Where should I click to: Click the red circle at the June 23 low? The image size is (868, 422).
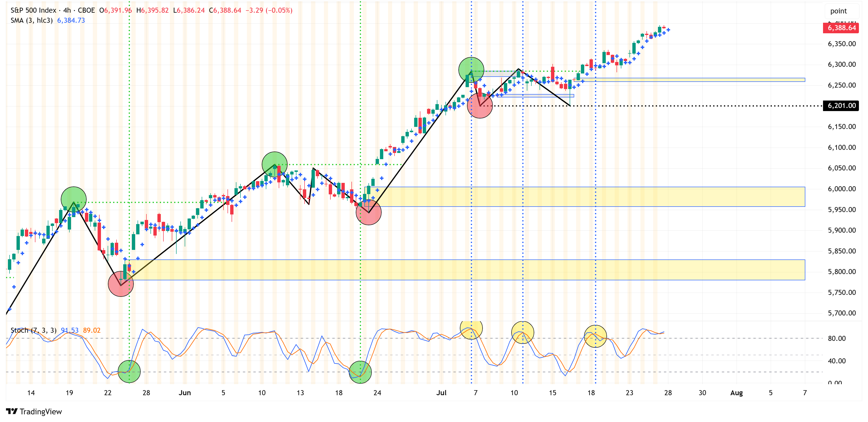click(368, 212)
